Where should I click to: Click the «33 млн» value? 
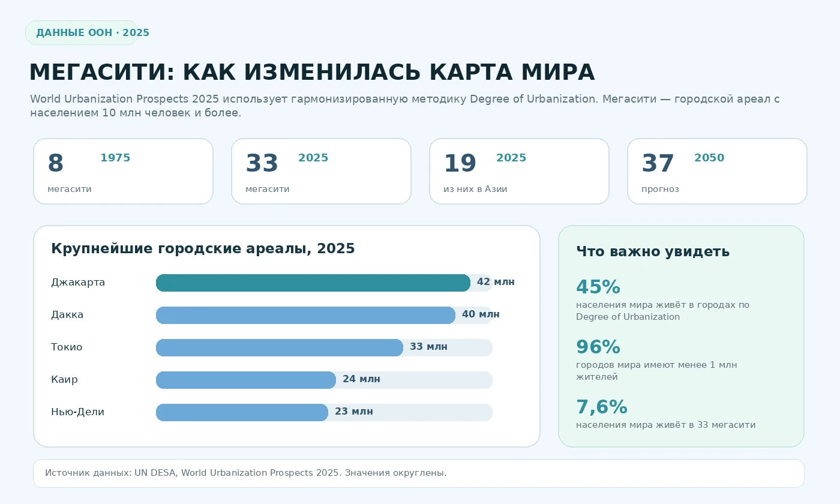tap(428, 347)
